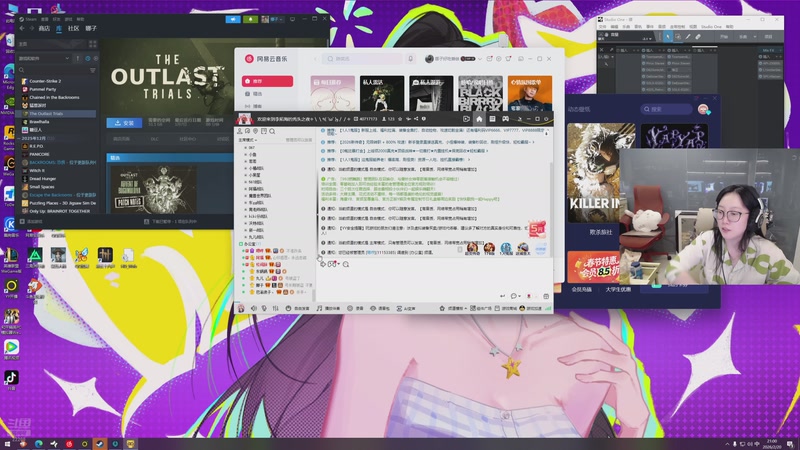
Task: Open the Steam icon on the taskbar
Action: [100, 444]
